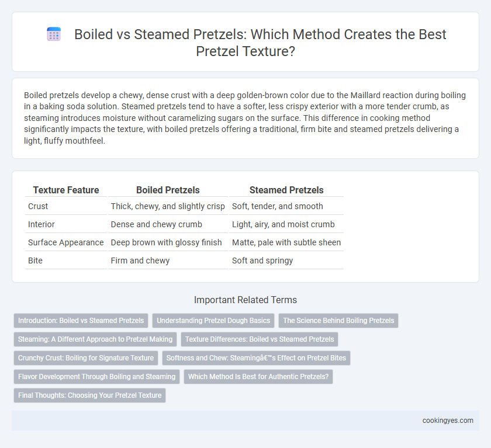Select Crunchy Crust: Boiling for Signature Texture
This screenshot has width=491, height=448.
[x=86, y=358]
